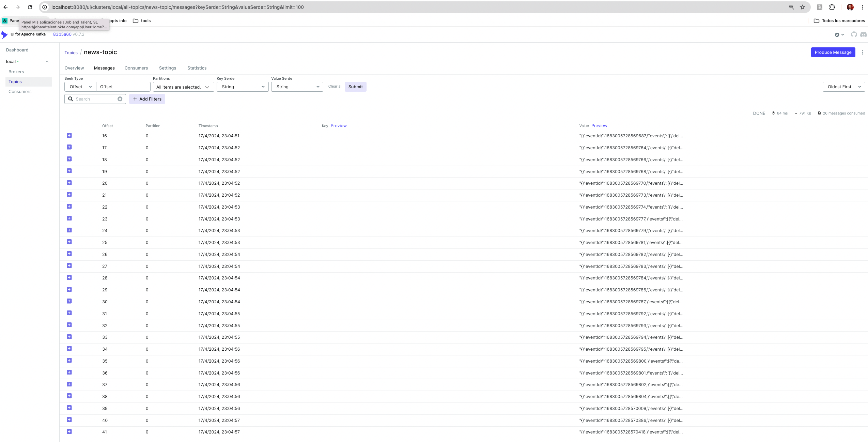The height and width of the screenshot is (442, 868).
Task: Click the Partition column header
Action: point(153,126)
